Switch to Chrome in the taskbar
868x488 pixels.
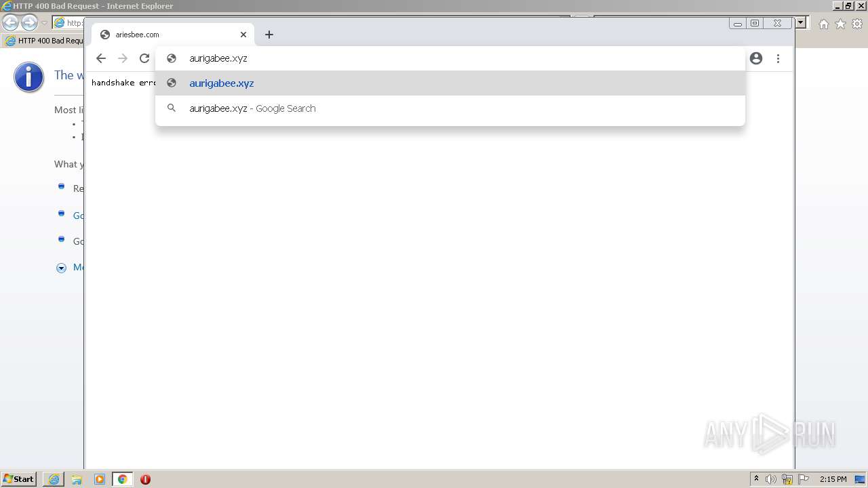pos(123,479)
